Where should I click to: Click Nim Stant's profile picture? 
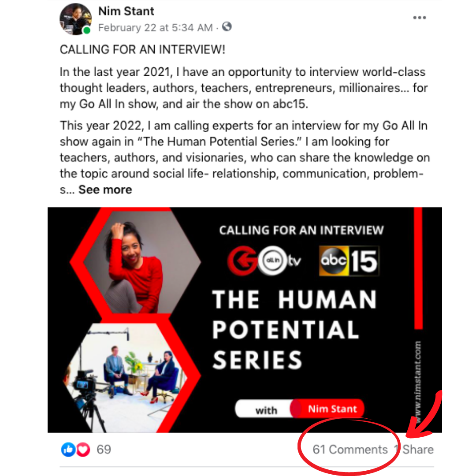75,19
